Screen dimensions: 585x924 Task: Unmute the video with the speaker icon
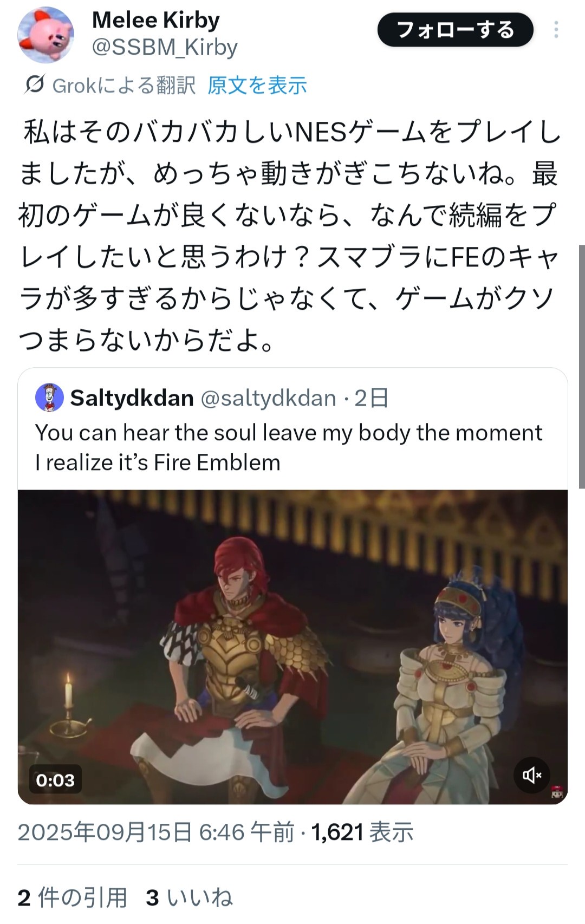click(x=532, y=775)
